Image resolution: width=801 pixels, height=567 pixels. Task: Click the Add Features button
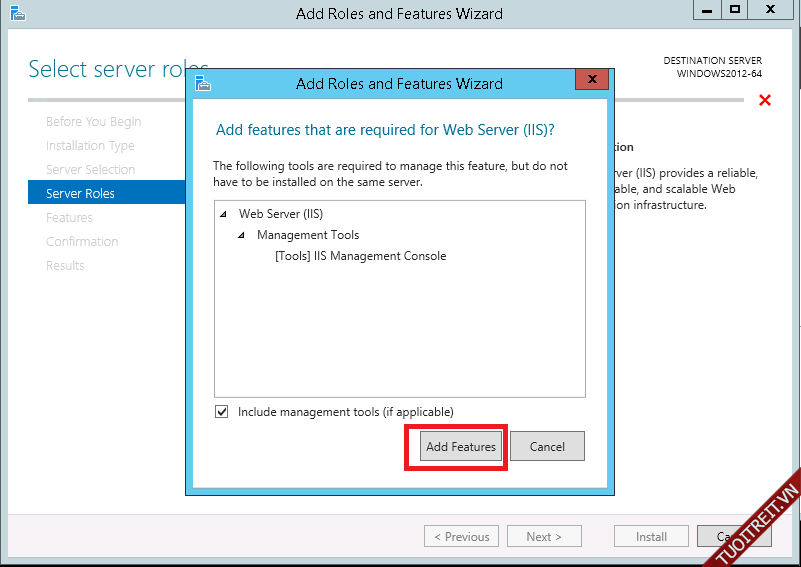coord(460,447)
